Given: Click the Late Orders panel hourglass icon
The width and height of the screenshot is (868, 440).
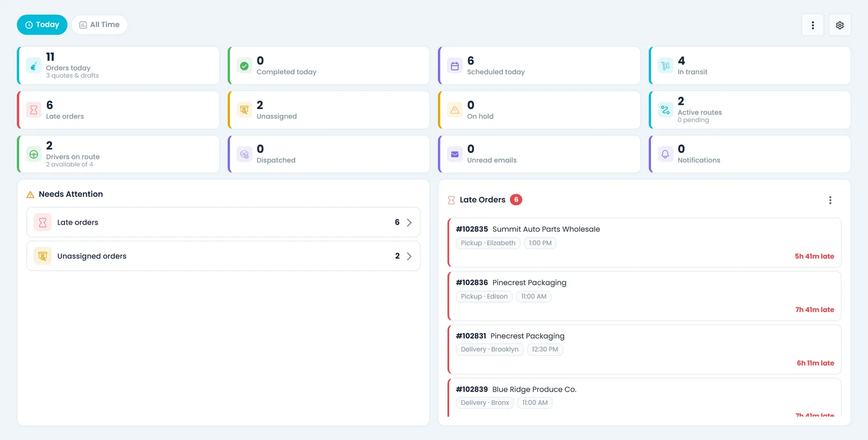Looking at the screenshot, I should point(451,200).
